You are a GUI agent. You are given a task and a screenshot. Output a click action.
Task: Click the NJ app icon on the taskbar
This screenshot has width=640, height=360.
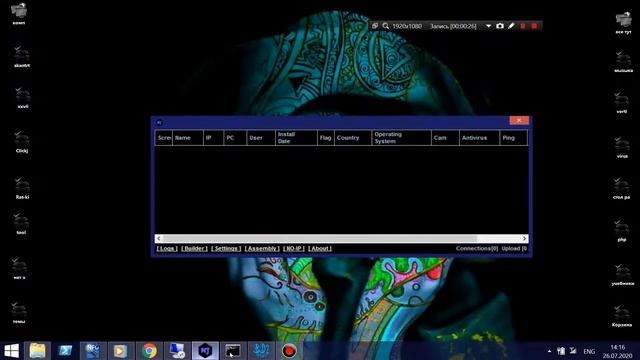205,351
